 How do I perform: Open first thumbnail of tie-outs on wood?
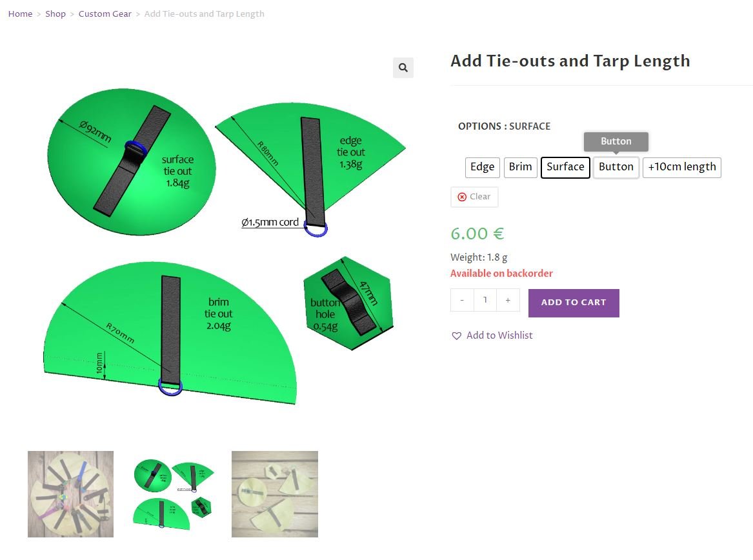click(70, 494)
